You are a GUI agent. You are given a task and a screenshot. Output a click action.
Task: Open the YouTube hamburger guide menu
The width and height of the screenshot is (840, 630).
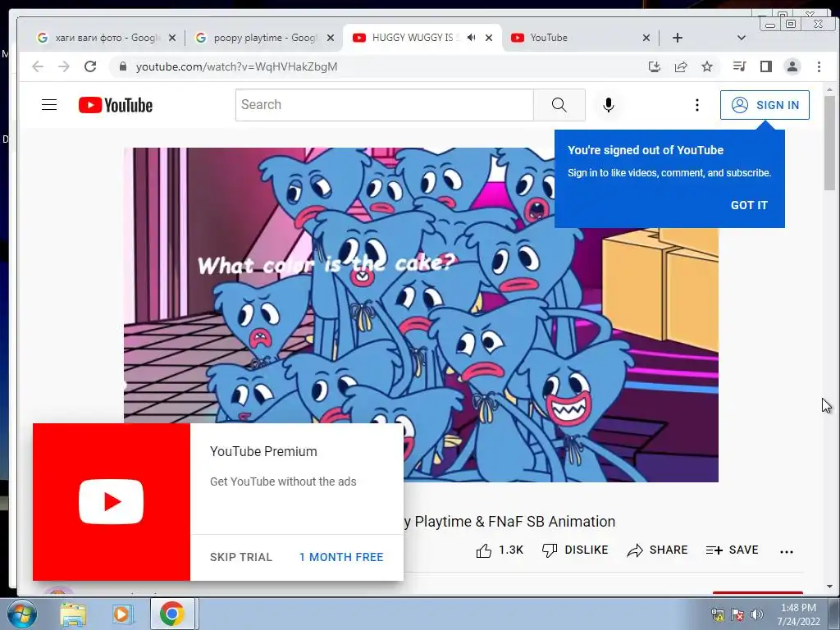(x=49, y=104)
